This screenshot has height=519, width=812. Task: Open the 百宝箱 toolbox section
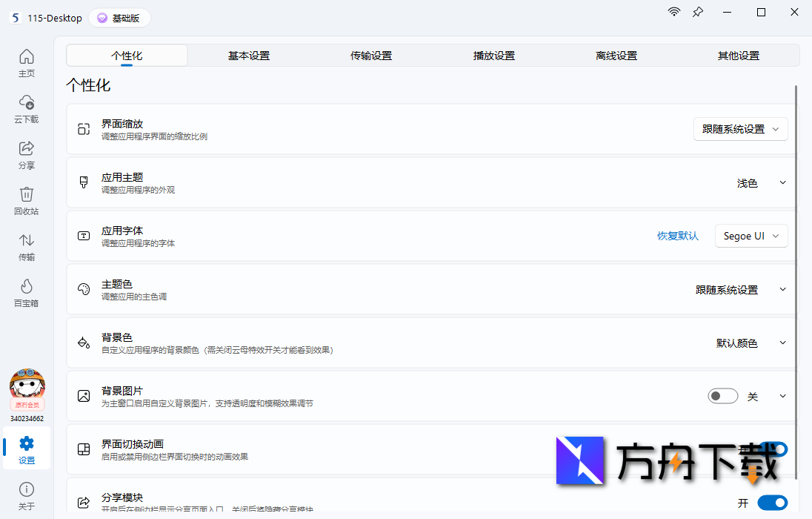tap(26, 293)
